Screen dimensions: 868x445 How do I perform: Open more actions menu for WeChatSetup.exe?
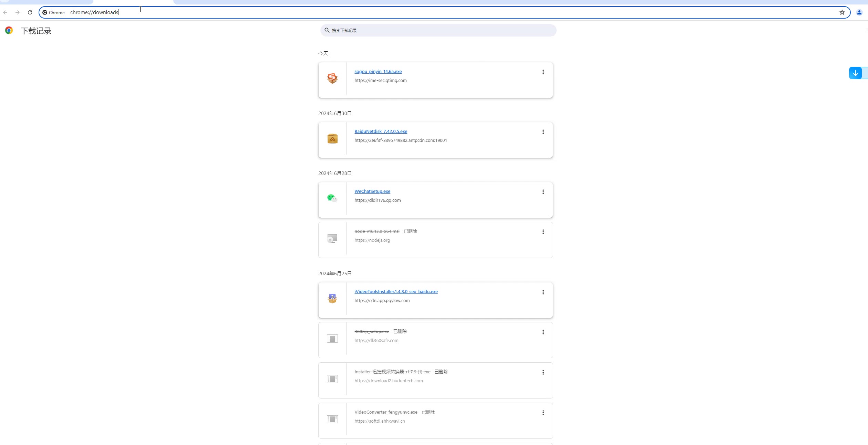coord(543,192)
